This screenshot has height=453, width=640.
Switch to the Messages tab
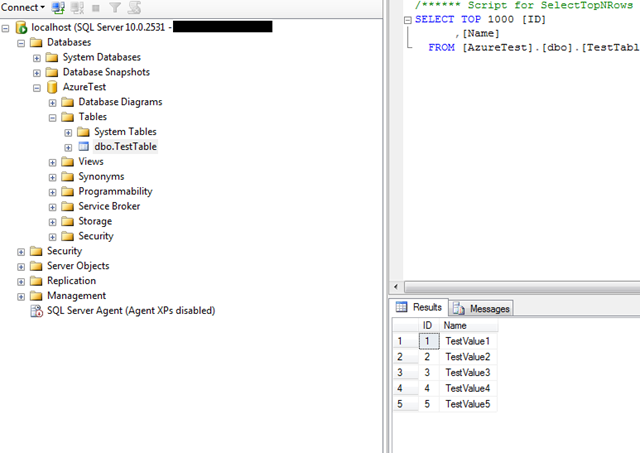(x=482, y=309)
